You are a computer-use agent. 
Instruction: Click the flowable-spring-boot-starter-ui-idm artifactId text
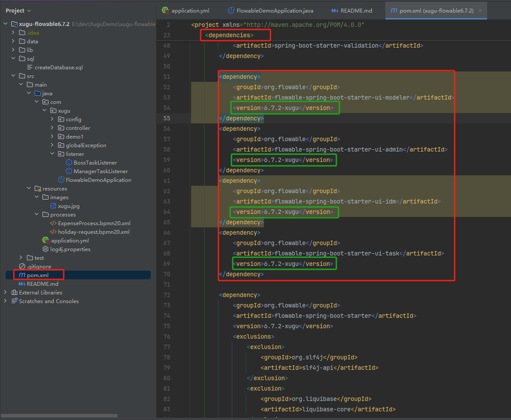[x=335, y=201]
